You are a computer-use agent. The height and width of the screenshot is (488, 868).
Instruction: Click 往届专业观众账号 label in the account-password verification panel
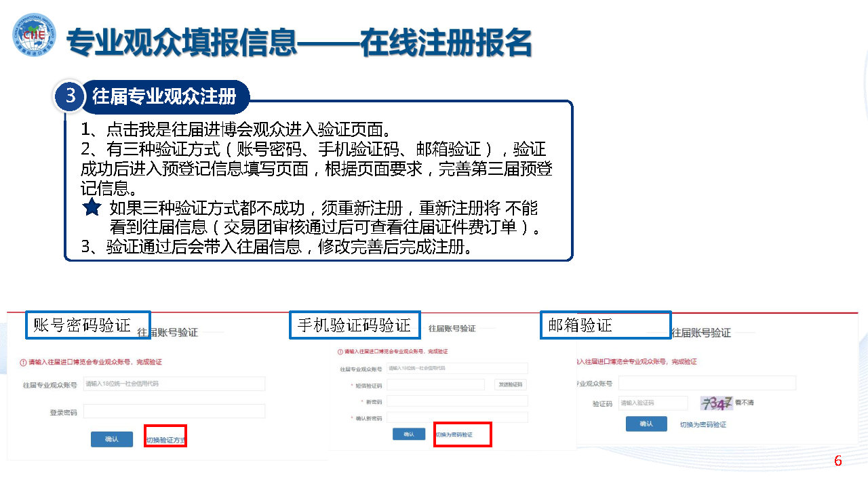click(x=49, y=384)
